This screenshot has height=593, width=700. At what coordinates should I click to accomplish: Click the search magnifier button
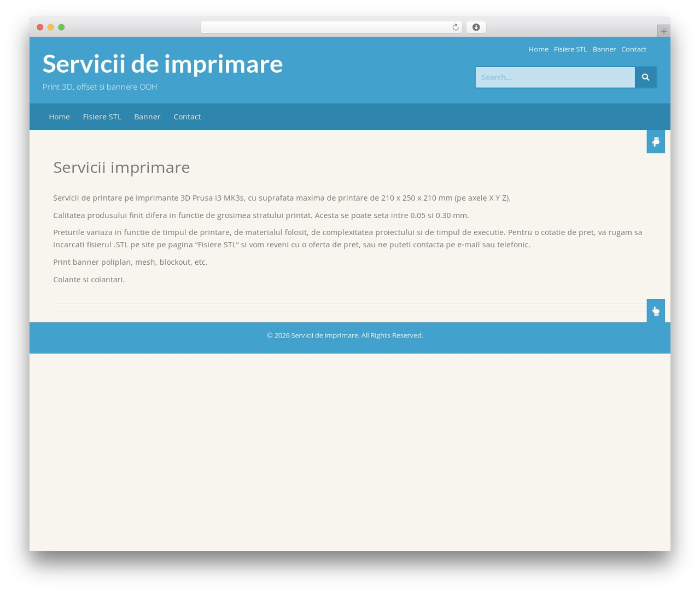[645, 77]
